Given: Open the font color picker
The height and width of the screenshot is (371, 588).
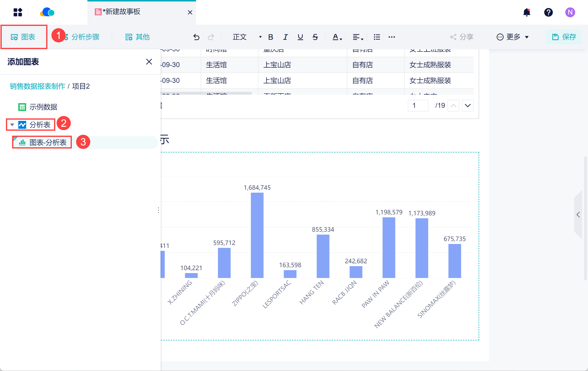Looking at the screenshot, I should (337, 37).
